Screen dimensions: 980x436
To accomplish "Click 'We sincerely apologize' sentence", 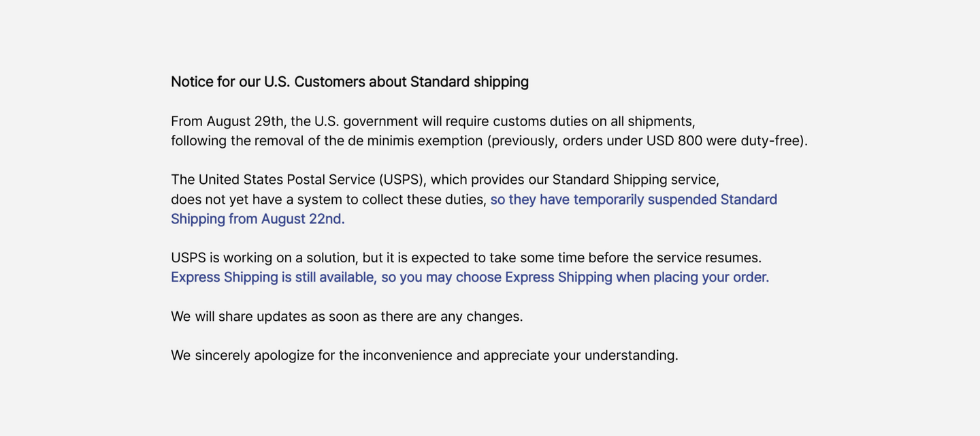I will point(425,356).
